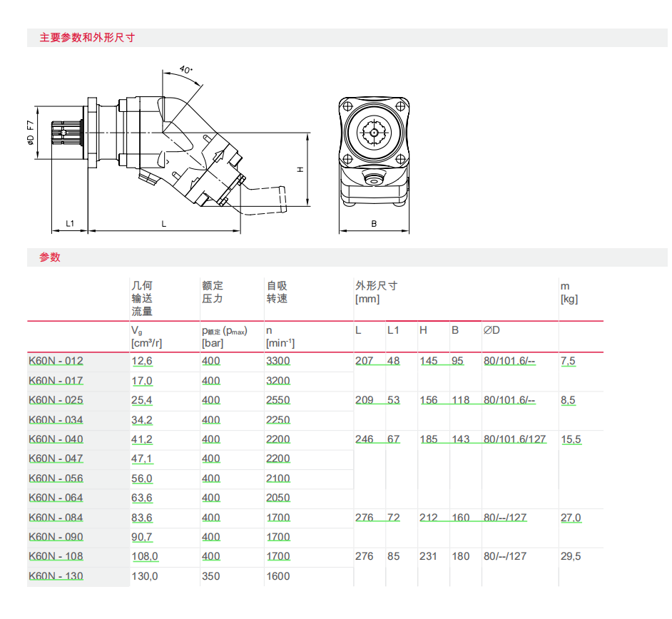Select the 额定压力 column header
This screenshot has height=619, width=672.
213,292
